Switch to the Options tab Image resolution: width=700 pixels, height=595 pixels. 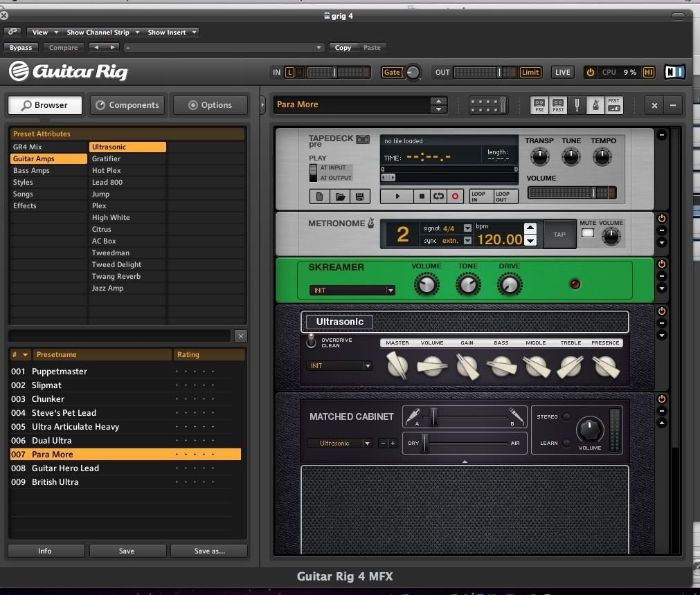[210, 105]
